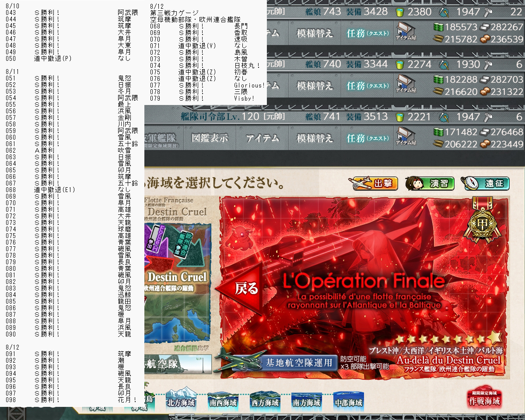Click the '8/11' date header in log
525x420 pixels.
pos(13,71)
